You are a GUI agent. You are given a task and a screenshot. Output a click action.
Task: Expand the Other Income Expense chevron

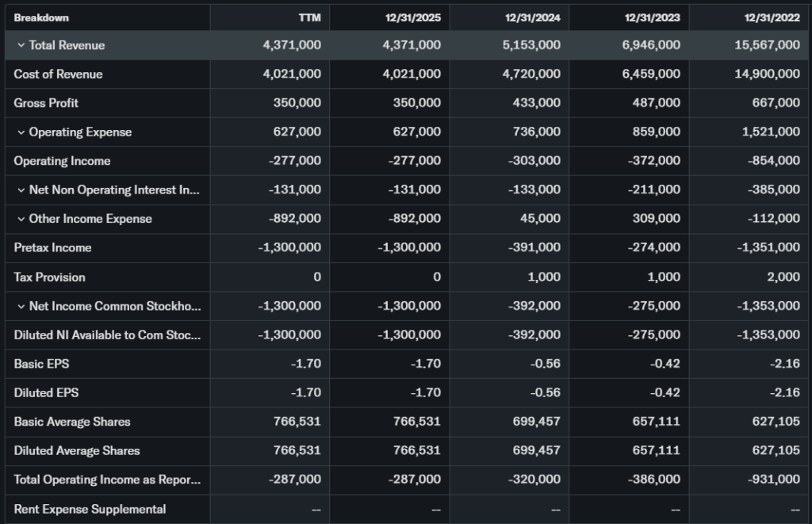[21, 219]
